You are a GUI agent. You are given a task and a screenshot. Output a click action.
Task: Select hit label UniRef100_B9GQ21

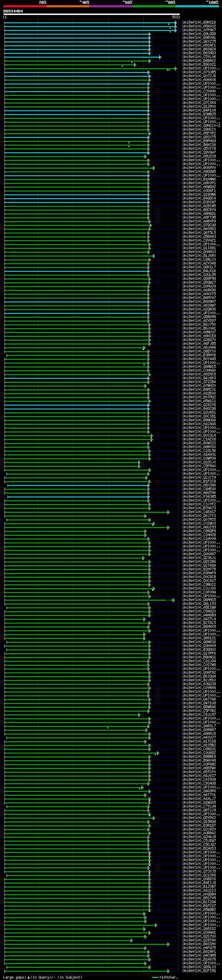199,65
